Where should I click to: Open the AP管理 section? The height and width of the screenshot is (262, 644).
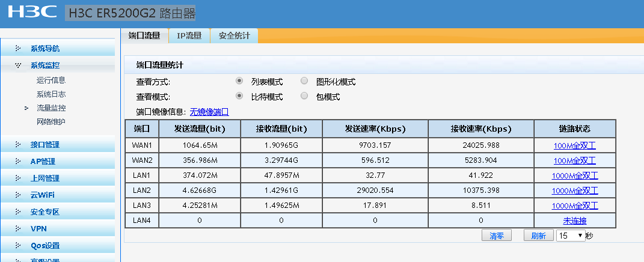tap(43, 162)
